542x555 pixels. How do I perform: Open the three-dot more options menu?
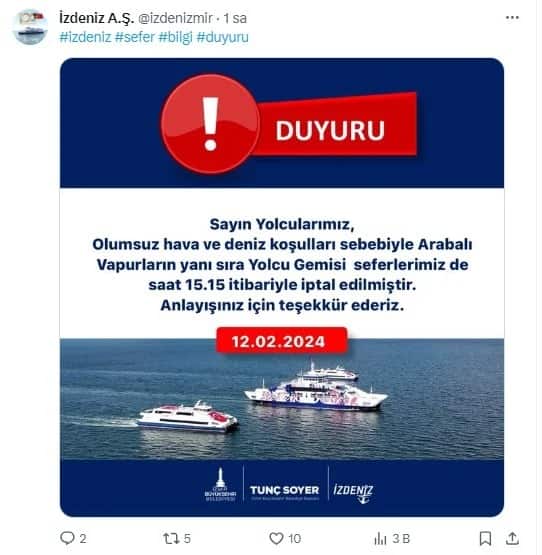[x=512, y=17]
